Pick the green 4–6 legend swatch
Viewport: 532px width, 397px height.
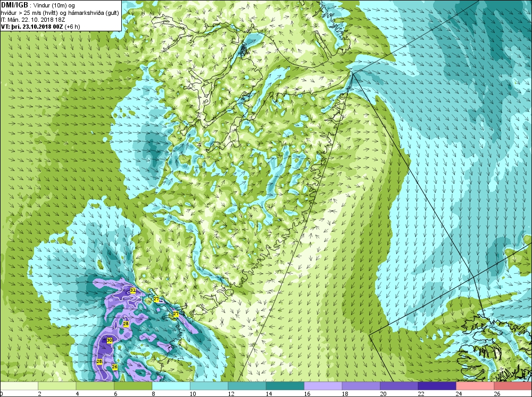(x=95, y=386)
